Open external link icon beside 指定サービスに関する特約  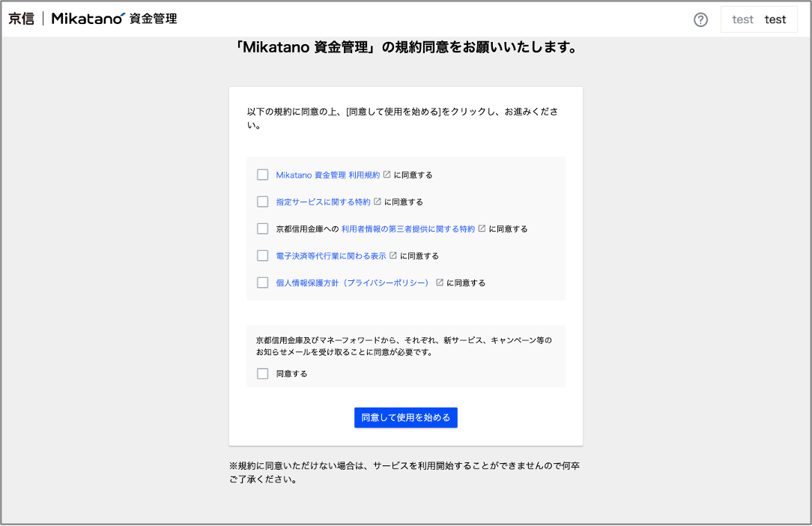[378, 202]
